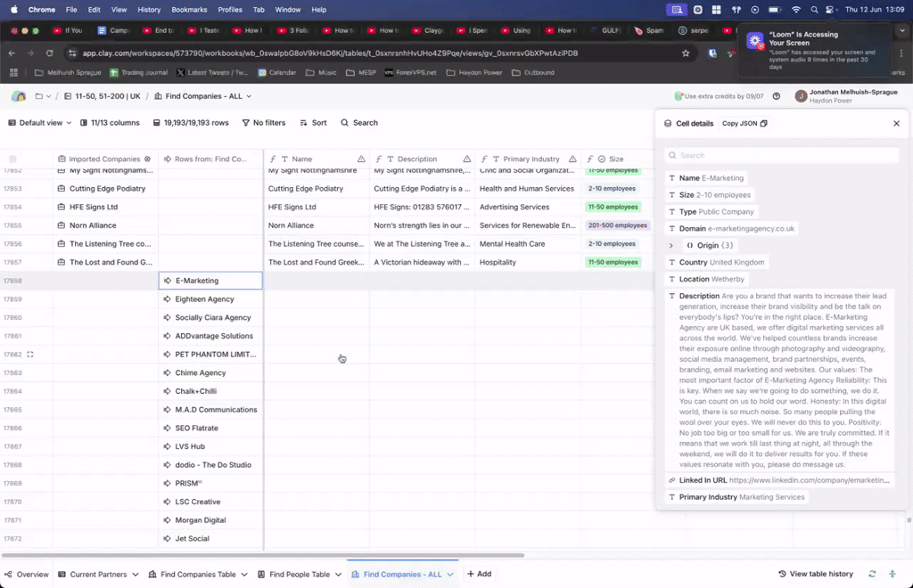Click the browser bookmark star icon
This screenshot has height=588, width=913.
(685, 53)
